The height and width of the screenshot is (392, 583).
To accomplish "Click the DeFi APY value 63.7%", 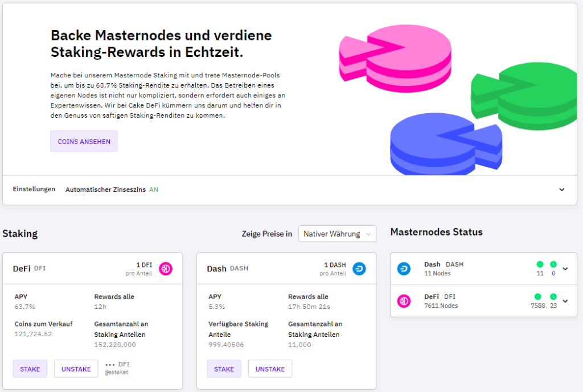I will click(x=25, y=307).
